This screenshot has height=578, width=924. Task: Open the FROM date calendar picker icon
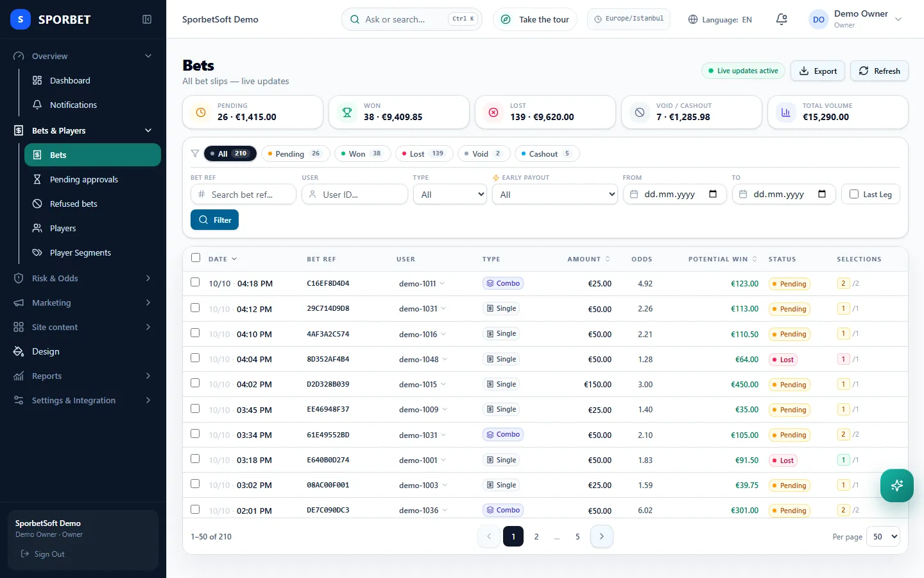pyautogui.click(x=713, y=194)
